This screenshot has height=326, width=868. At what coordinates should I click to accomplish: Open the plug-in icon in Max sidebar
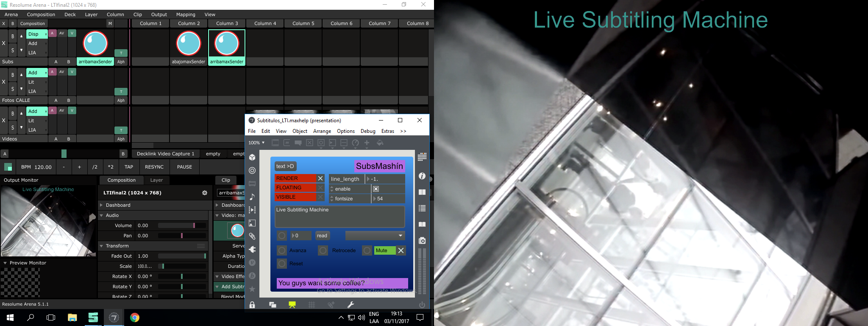tap(252, 249)
